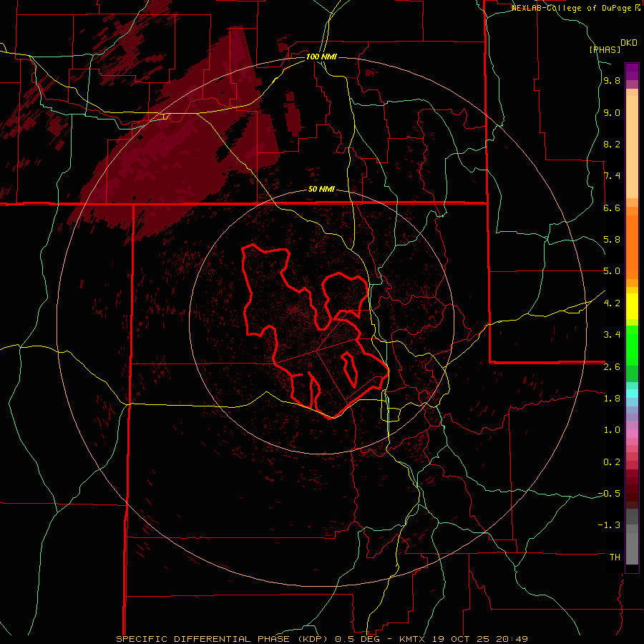Click the 5.8 legend label

point(612,239)
